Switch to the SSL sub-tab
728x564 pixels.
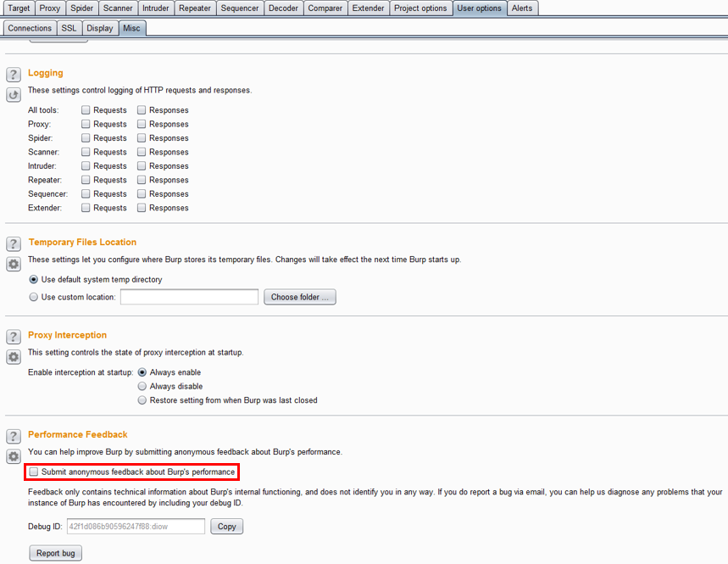pos(69,28)
